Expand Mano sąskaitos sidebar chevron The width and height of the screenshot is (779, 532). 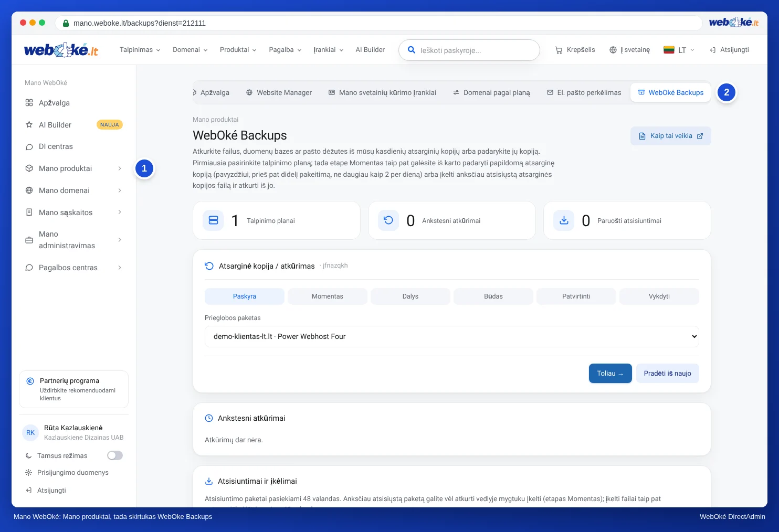pos(120,212)
